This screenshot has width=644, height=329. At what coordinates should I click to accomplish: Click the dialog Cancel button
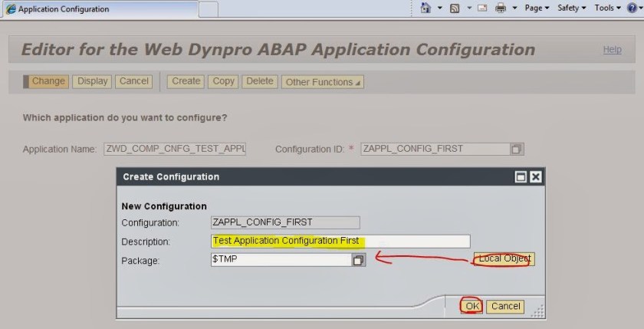point(505,307)
